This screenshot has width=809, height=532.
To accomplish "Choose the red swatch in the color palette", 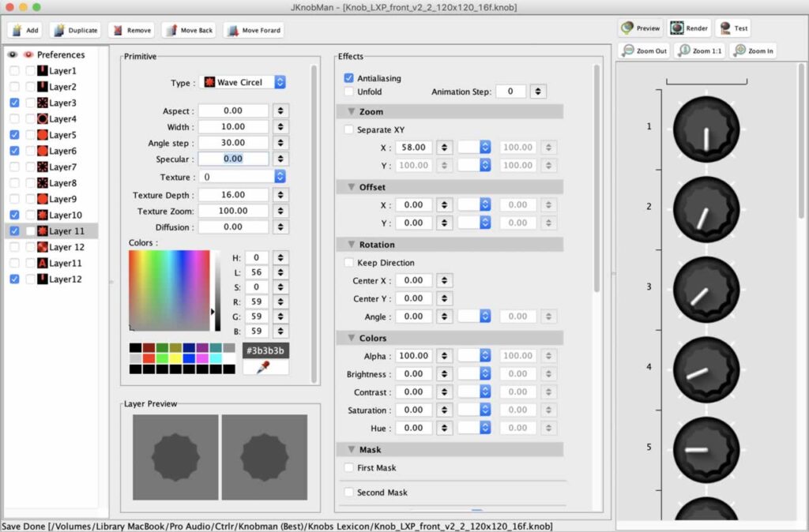I will (149, 358).
